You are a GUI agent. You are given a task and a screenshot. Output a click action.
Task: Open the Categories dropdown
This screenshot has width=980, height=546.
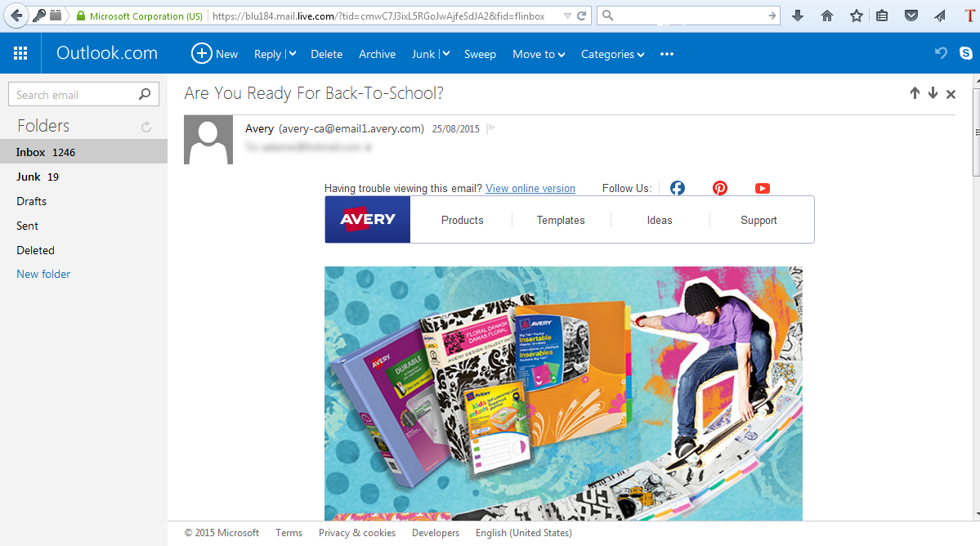[x=612, y=54]
